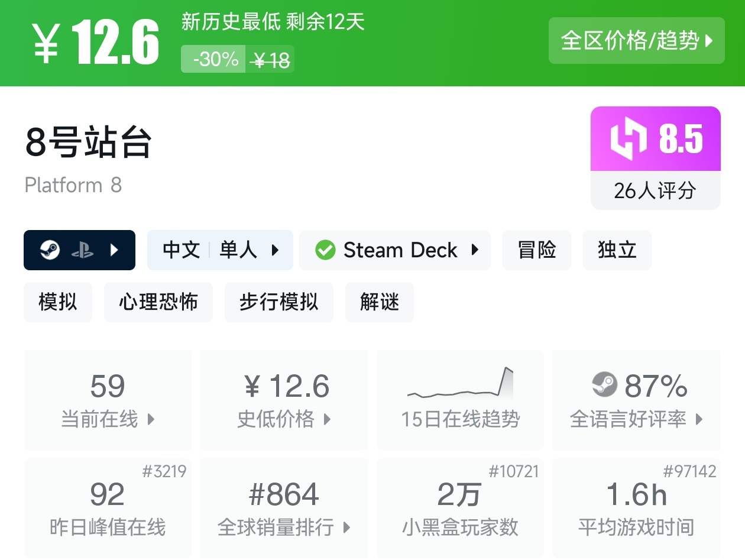Expand the 中文 单人 language details
The image size is (745, 560).
point(275,250)
